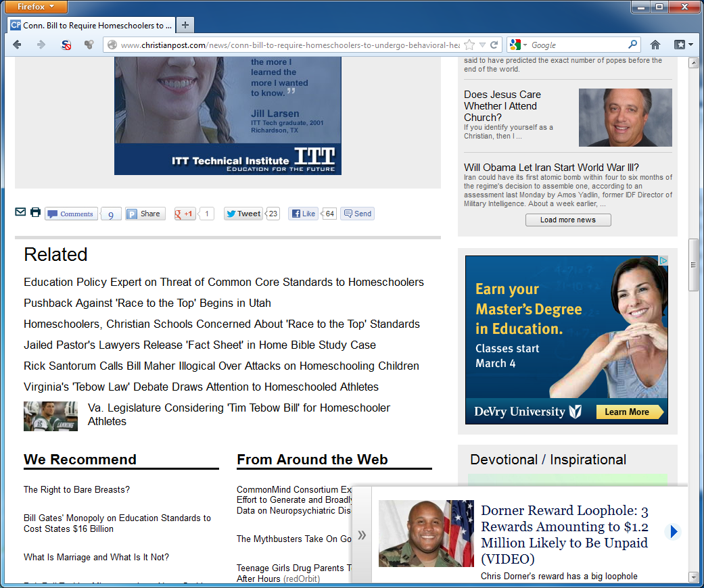Print the article using the printer icon
The image size is (704, 588).
click(x=35, y=212)
